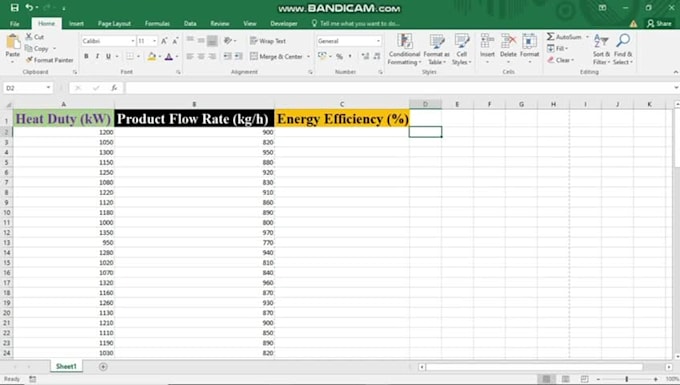The height and width of the screenshot is (385, 680).
Task: Click the Copy icon
Action: pos(29,49)
